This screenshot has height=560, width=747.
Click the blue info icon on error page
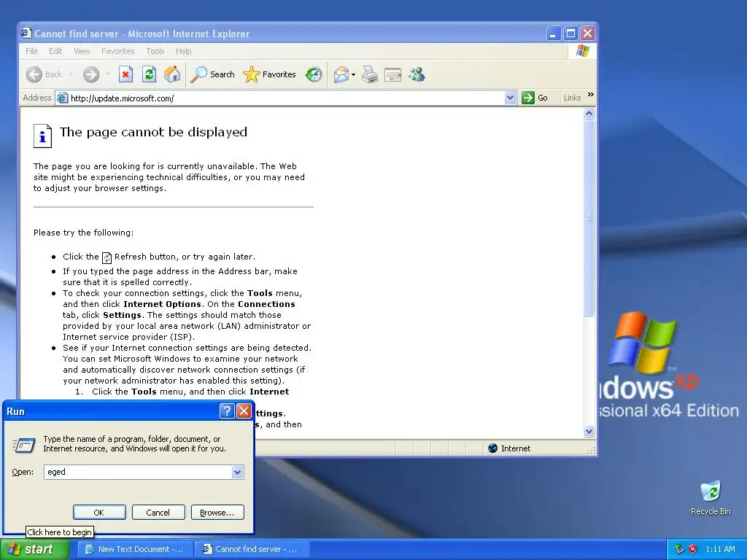42,136
